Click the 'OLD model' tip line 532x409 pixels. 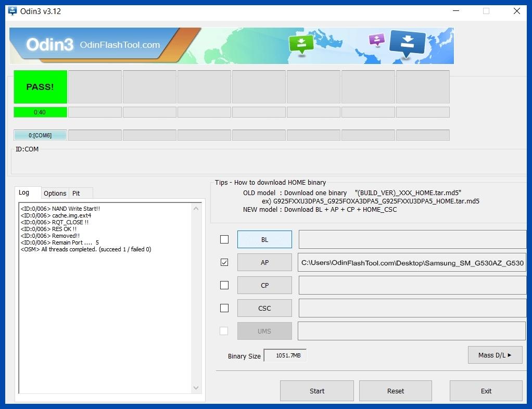tap(352, 193)
